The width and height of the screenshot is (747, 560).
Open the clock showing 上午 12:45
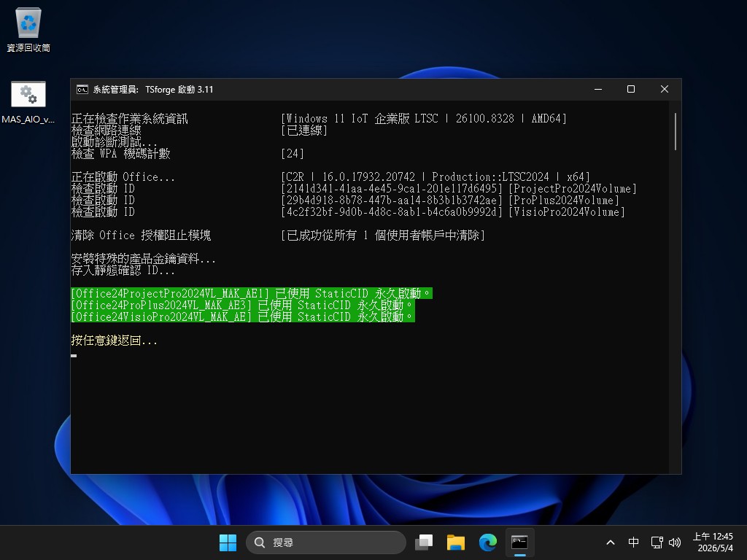[713, 542]
